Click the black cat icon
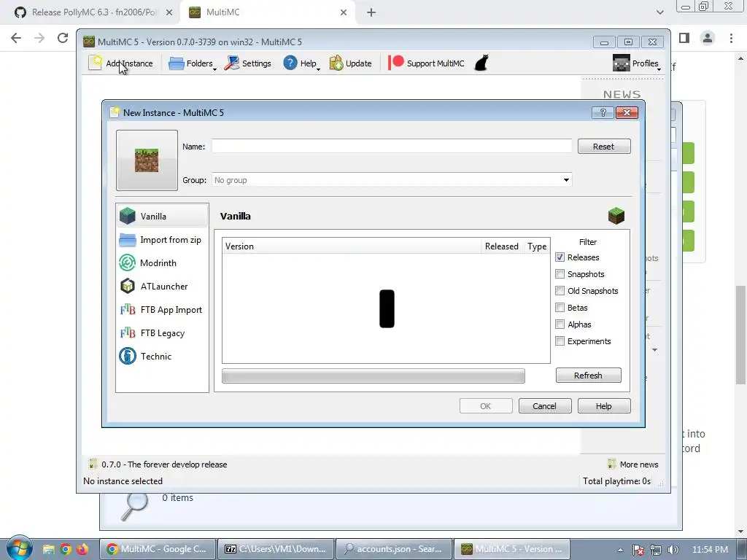The height and width of the screenshot is (560, 747). tap(481, 63)
